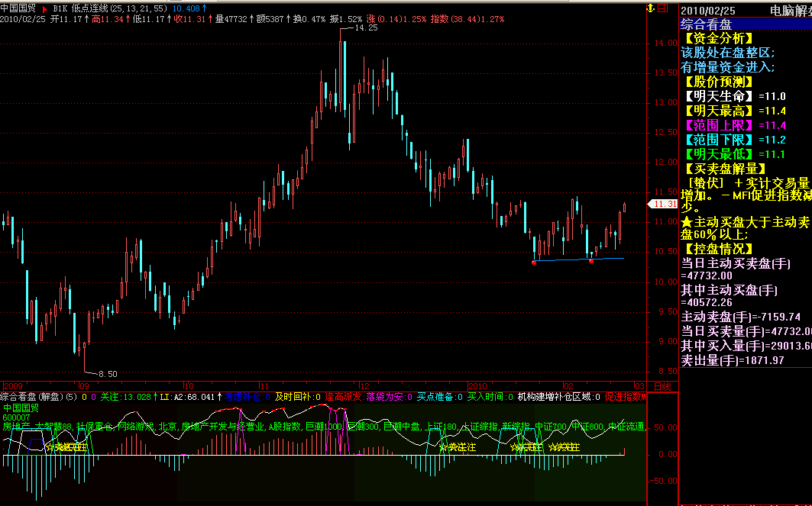Image resolution: width=812 pixels, height=506 pixels.
Task: Select the 【明天最高】 forecast label
Action: pos(718,111)
